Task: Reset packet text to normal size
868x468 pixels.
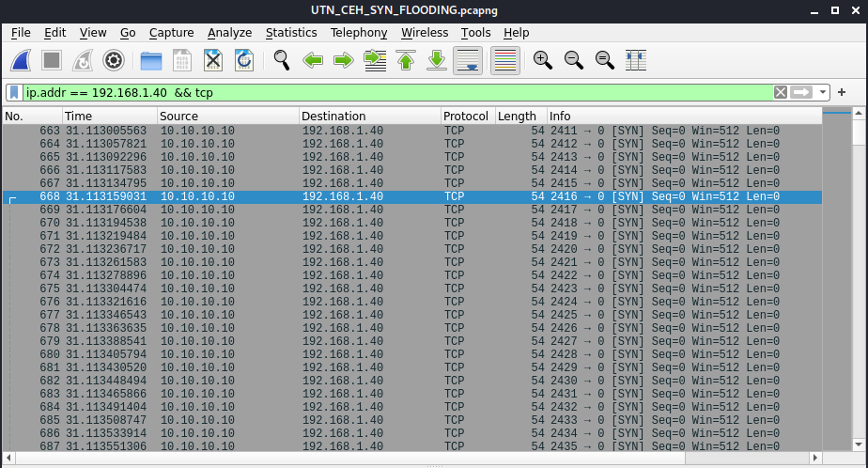Action: coord(605,60)
